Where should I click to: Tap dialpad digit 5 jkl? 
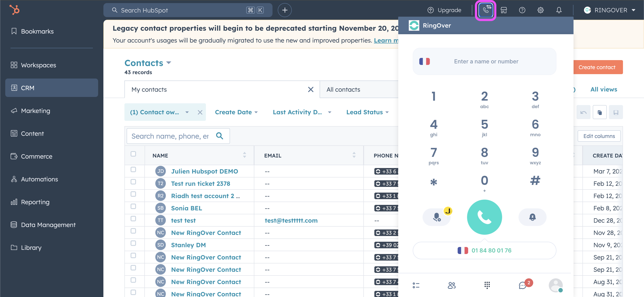484,127
